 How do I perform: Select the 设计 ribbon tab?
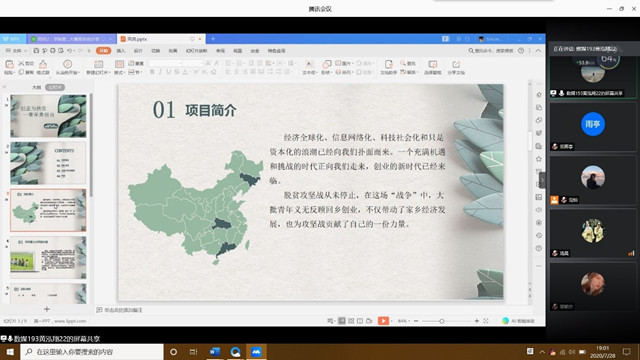pos(138,51)
